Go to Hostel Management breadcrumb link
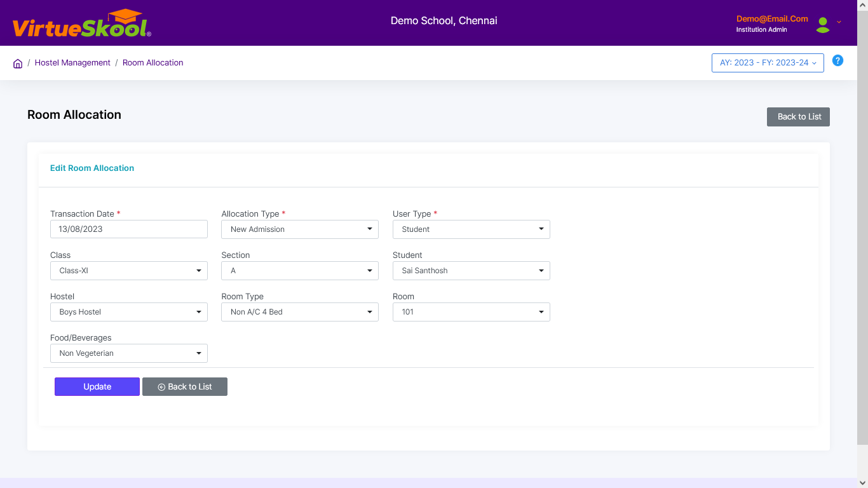 click(x=72, y=63)
